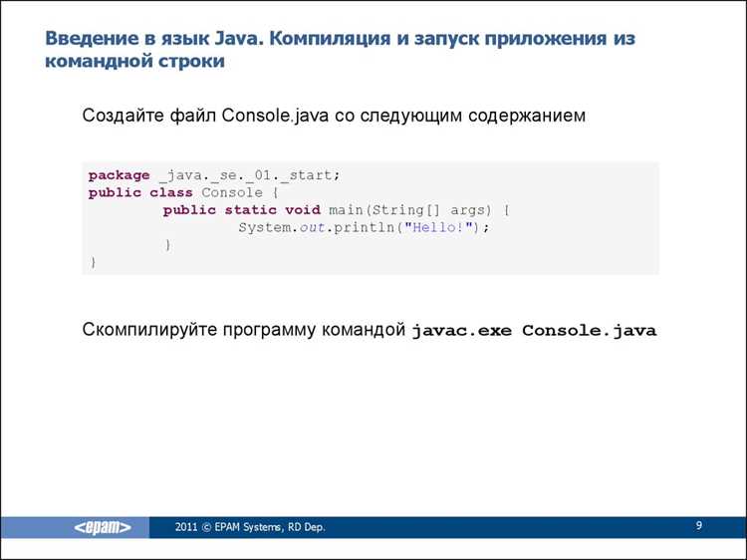Viewport: 747px width, 560px height.
Task: Click the second title line 'командной строки'
Action: (134, 61)
